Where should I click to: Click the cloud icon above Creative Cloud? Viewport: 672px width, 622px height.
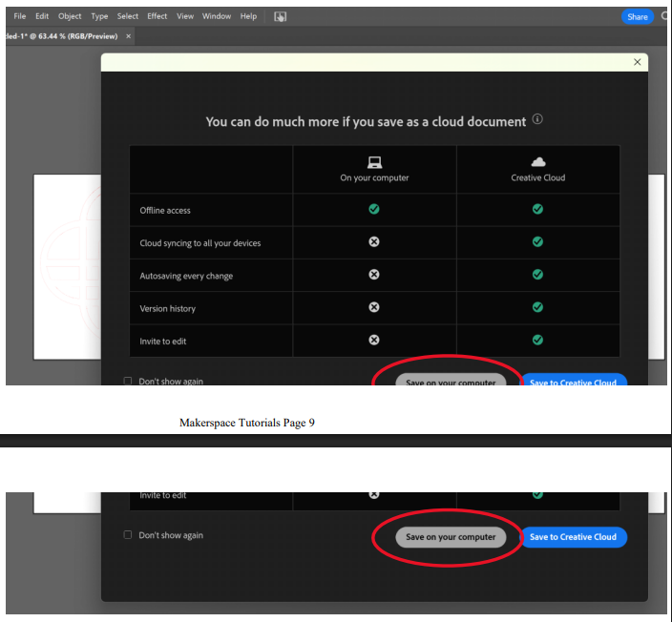click(537, 162)
